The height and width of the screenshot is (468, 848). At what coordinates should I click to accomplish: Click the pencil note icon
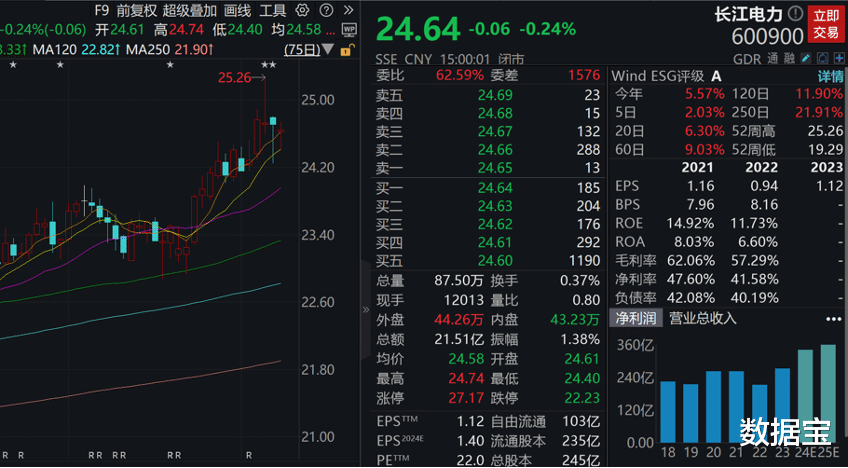[x=806, y=58]
